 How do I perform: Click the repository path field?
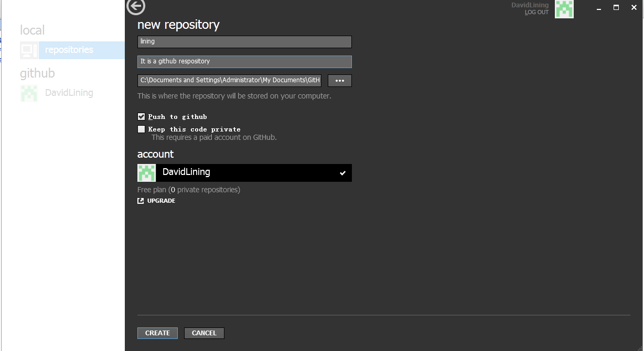pyautogui.click(x=229, y=81)
